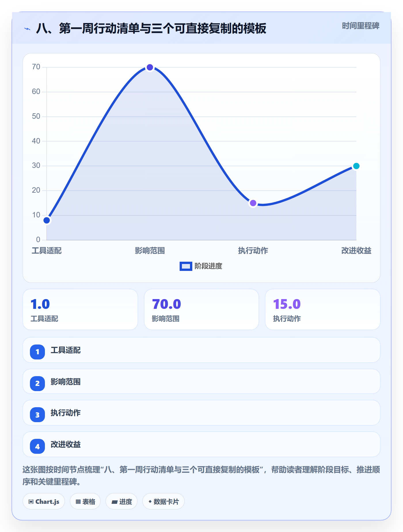
Task: Click the y-axis value 30
Action: click(36, 166)
